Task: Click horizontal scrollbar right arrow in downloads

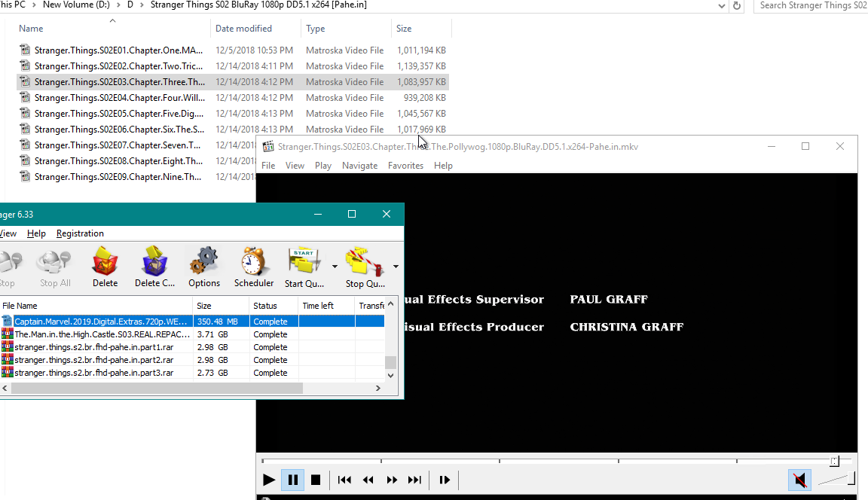Action: tap(378, 389)
